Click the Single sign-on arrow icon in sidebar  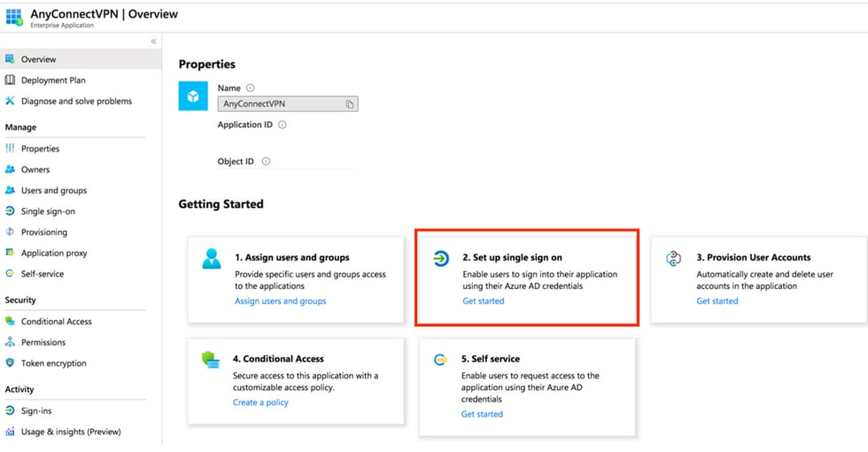coord(10,211)
